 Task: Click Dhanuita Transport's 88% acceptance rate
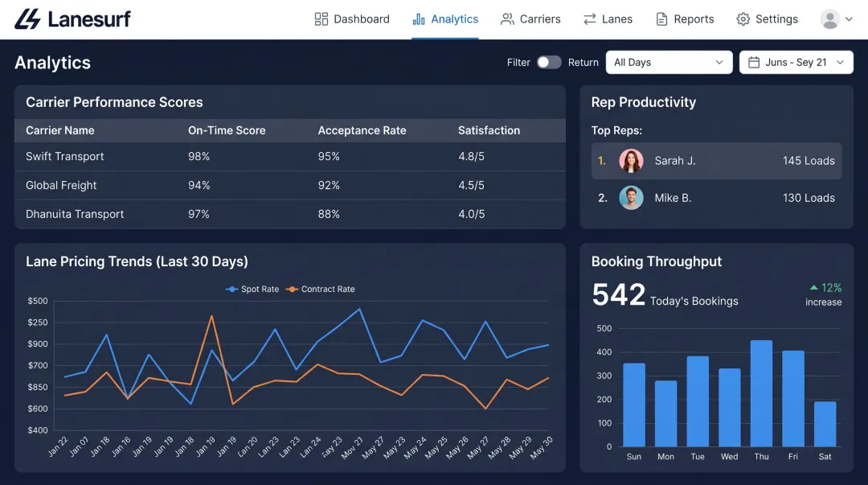[x=329, y=214]
